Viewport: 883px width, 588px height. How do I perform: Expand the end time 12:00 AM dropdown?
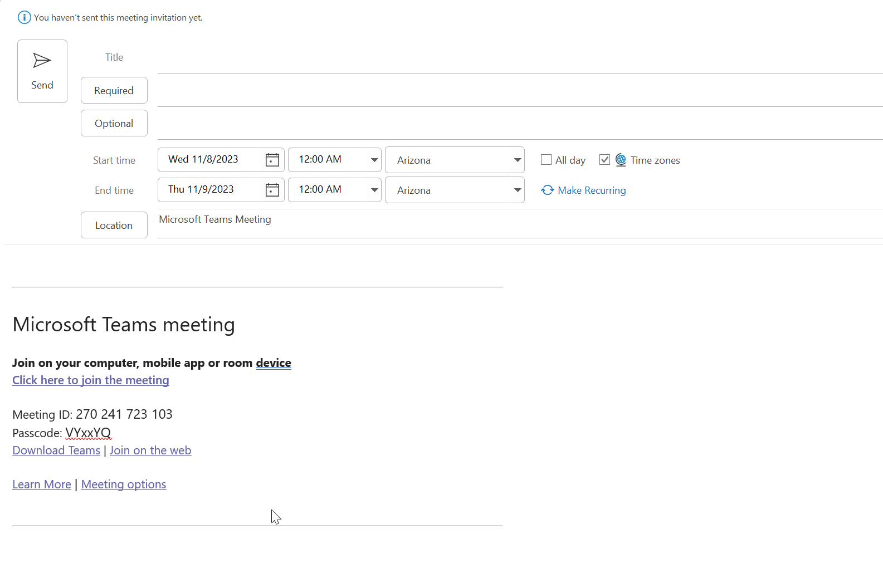pos(374,190)
